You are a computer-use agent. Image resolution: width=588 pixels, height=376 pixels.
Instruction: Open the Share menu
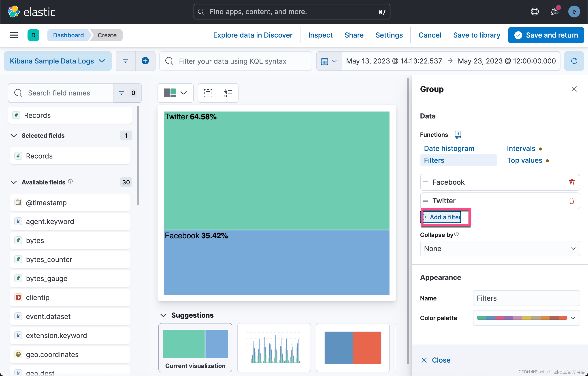(x=354, y=35)
